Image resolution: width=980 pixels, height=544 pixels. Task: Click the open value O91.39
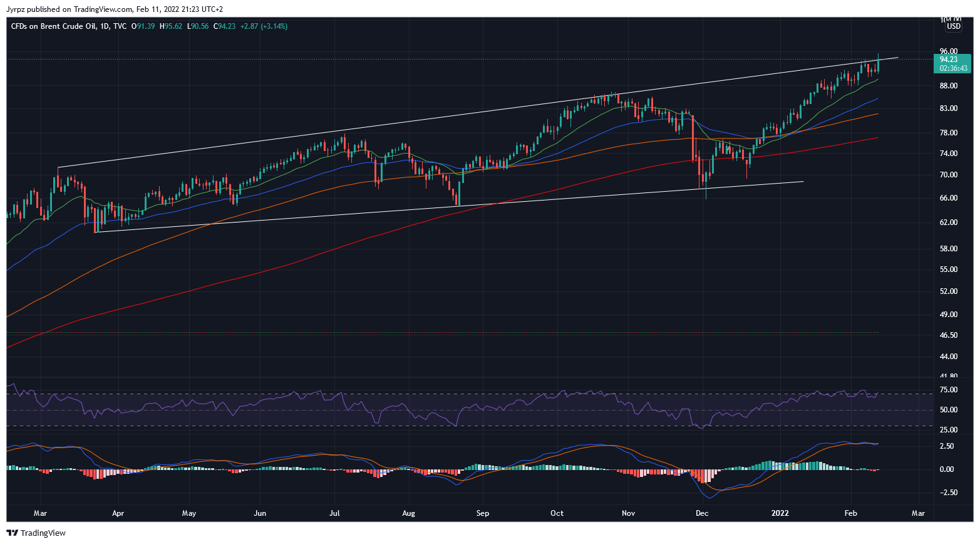(143, 26)
